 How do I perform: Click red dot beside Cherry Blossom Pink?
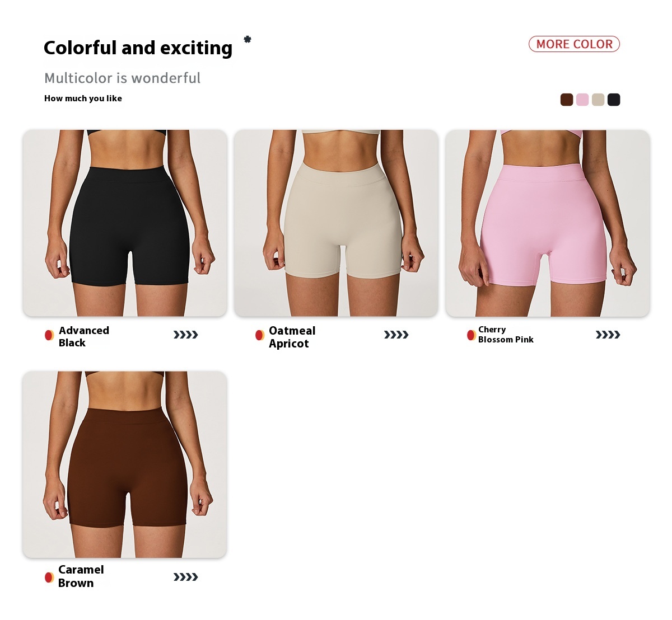click(x=472, y=335)
